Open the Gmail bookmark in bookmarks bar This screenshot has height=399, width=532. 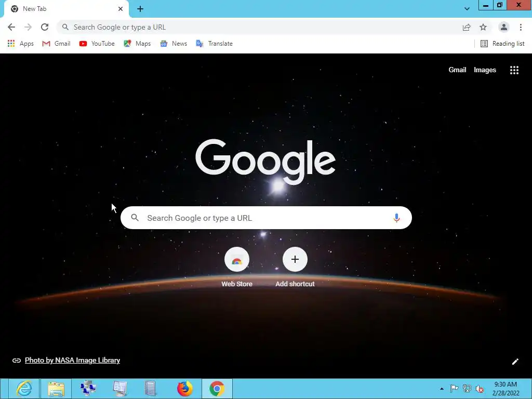tap(56, 44)
